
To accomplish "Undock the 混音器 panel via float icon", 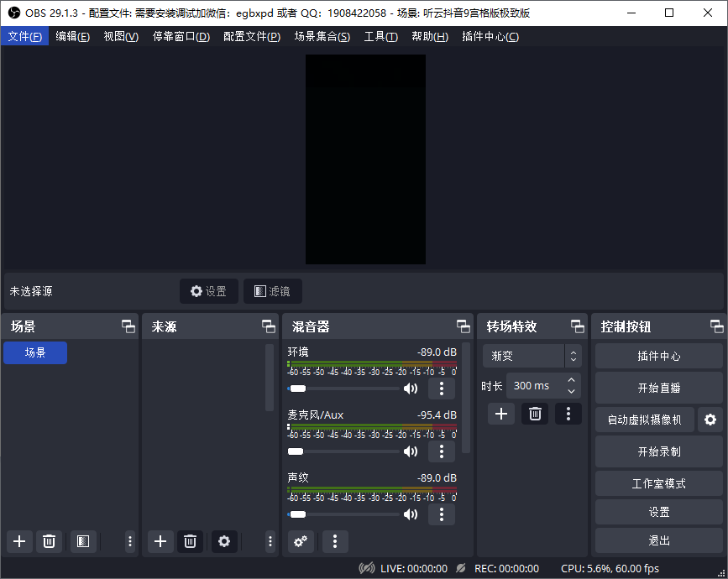I will coord(463,326).
